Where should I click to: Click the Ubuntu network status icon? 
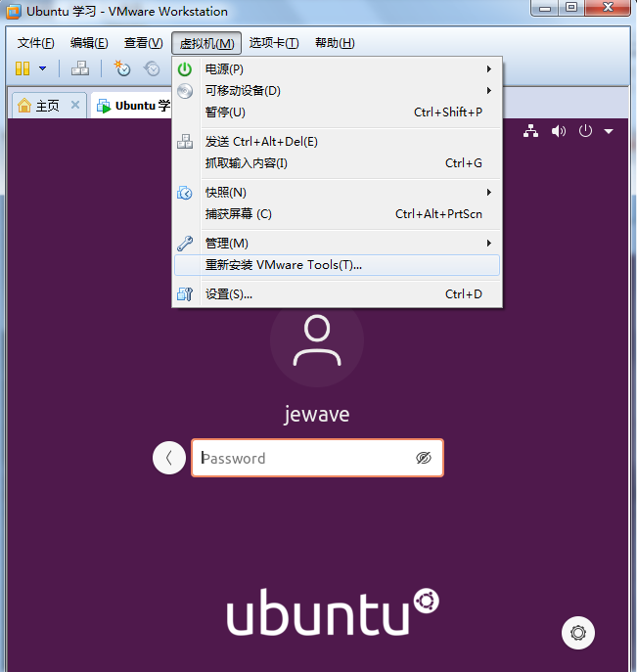tap(530, 131)
